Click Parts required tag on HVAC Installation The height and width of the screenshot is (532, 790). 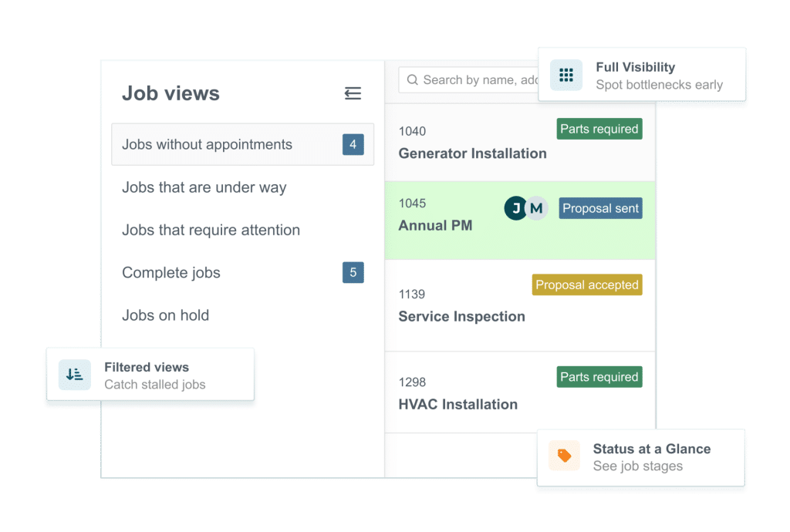click(x=599, y=377)
